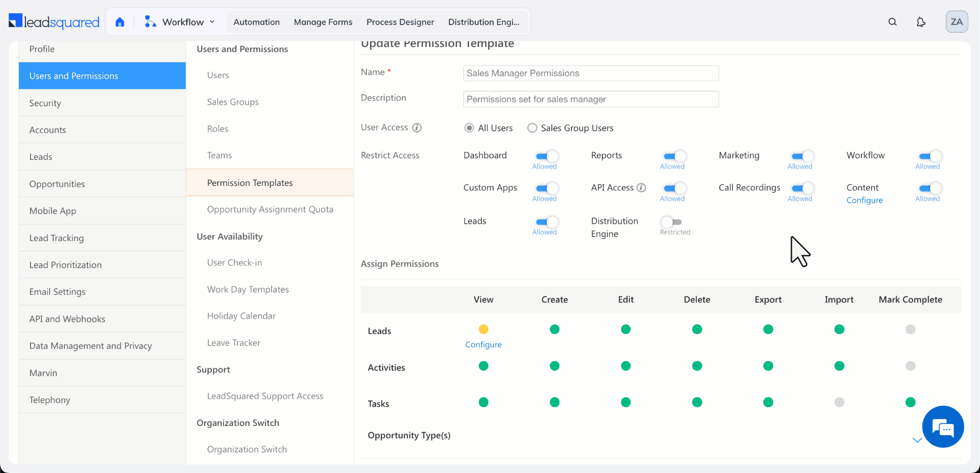
Task: Click Leads Delete green permission dot
Action: click(697, 329)
